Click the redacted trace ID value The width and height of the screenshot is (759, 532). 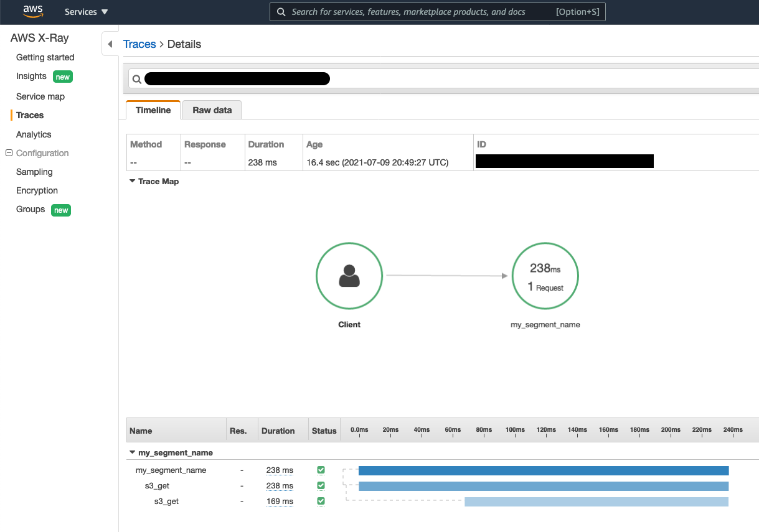565,161
